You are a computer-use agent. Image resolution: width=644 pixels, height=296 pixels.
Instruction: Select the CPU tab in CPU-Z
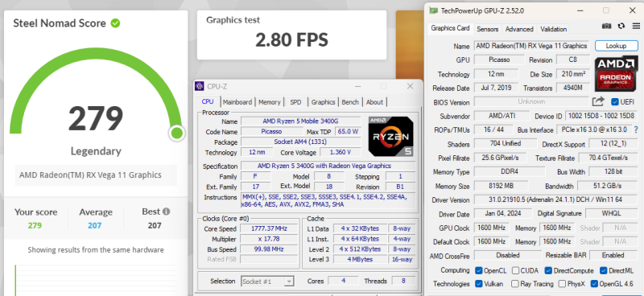pos(208,101)
